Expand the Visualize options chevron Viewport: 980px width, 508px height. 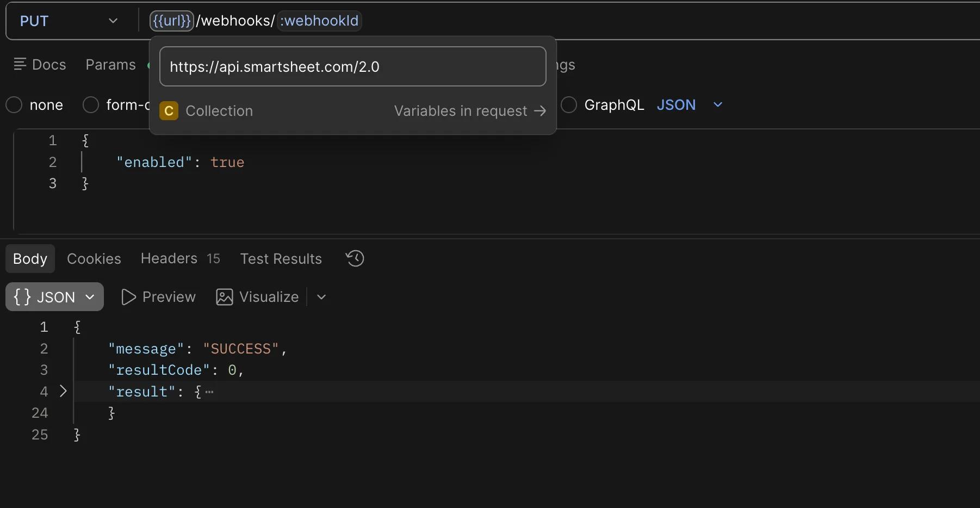pos(321,297)
